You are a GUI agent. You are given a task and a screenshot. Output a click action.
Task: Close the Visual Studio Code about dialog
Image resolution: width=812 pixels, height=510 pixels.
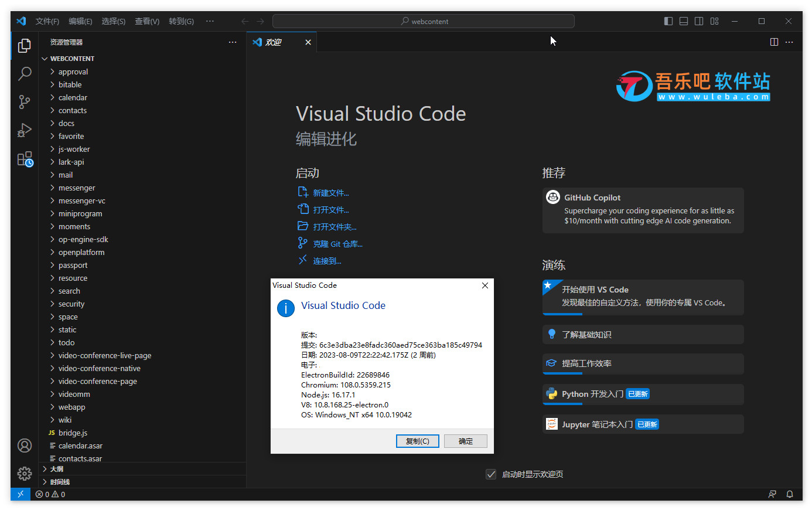[485, 285]
